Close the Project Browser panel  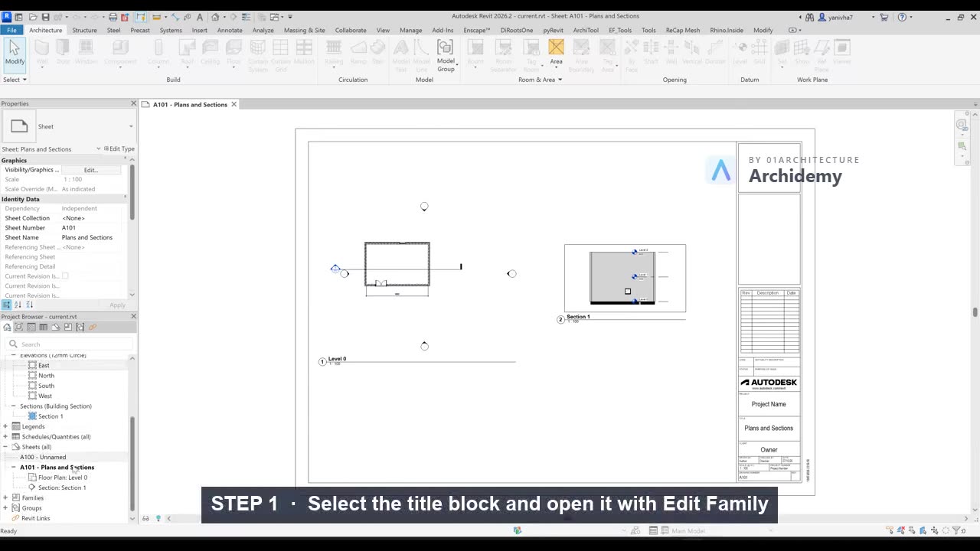click(133, 316)
